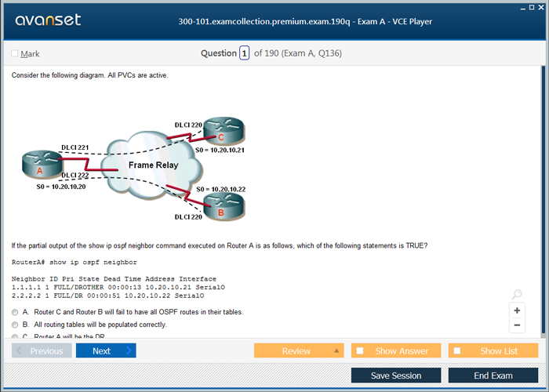Screen dimensions: 549x392
Task: Zoom out with the minus icon
Action: tap(517, 325)
